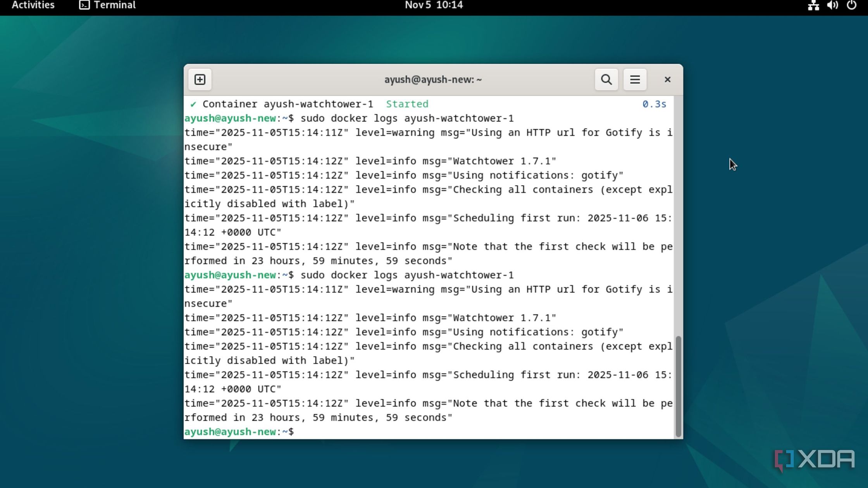Click the terminal icon in top bar
This screenshot has width=868, height=488.
(84, 5)
